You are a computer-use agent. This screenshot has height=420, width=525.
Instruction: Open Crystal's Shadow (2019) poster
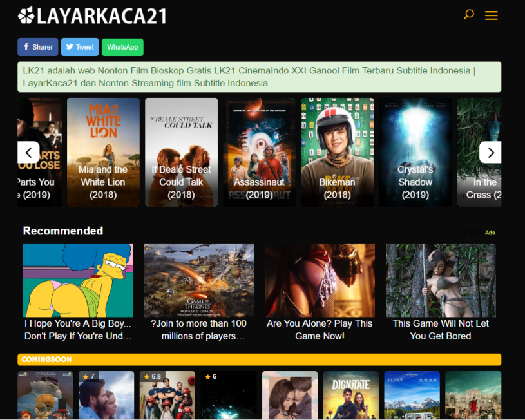[415, 152]
